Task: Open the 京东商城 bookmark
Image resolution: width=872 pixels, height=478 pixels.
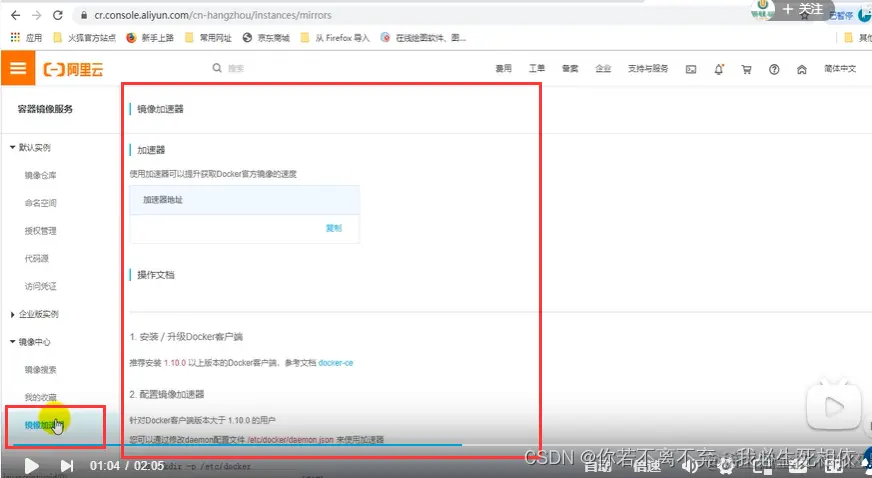Action: (x=266, y=37)
